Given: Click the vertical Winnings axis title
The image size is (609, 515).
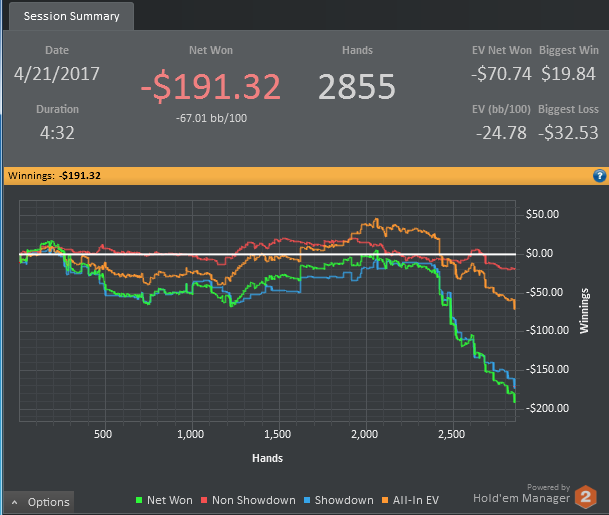Looking at the screenshot, I should point(584,311).
